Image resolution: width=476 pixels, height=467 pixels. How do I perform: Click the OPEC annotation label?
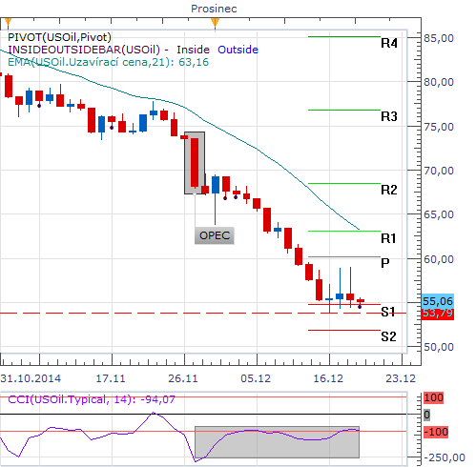point(215,235)
